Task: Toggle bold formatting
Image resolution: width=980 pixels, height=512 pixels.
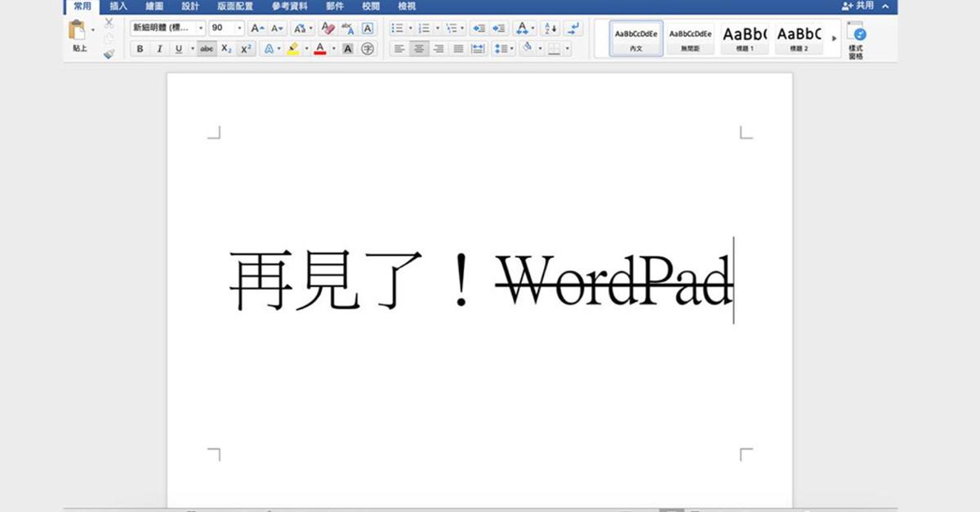Action: pyautogui.click(x=139, y=47)
